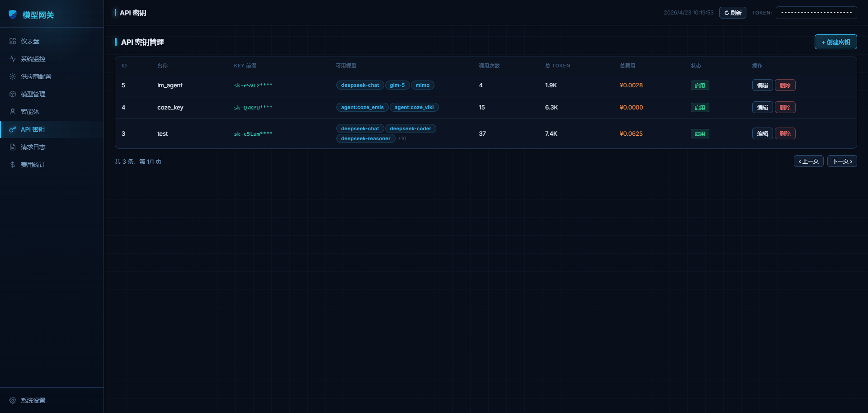Click the deepseek-reasoner model tag
This screenshot has width=868, height=413.
pos(366,138)
